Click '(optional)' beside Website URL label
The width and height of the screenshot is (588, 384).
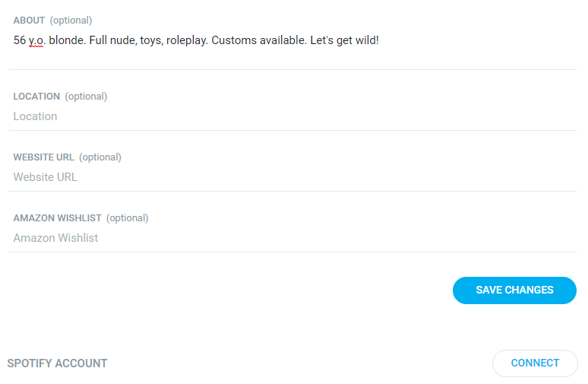[x=100, y=157]
